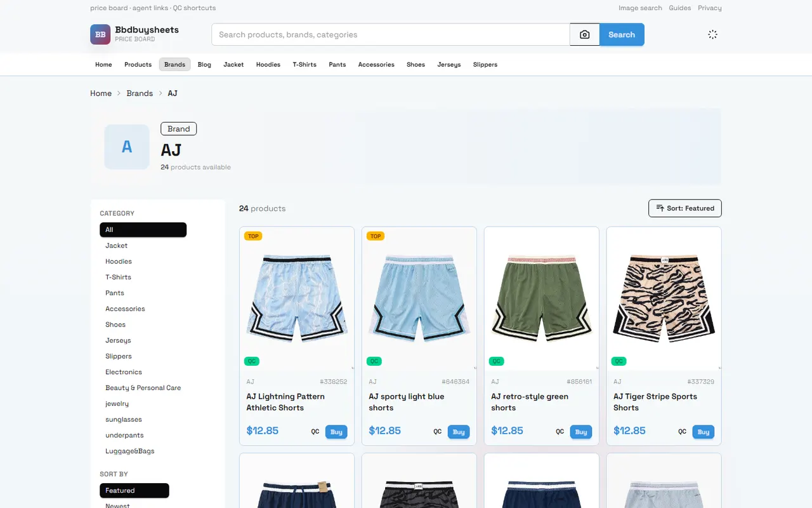Select the Jacket category filter
Screen dimensions: 812x508
tap(117, 246)
